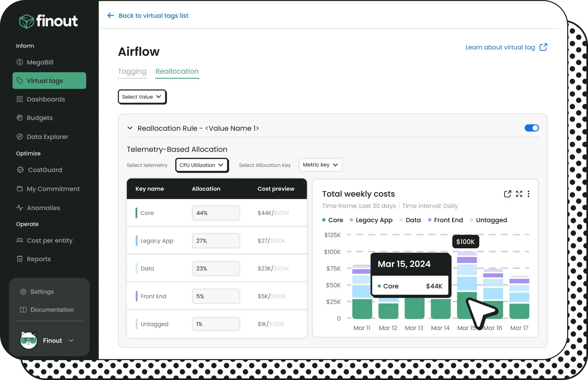The height and width of the screenshot is (380, 588).
Task: Click the Anomalies pulse icon
Action: [x=20, y=208]
